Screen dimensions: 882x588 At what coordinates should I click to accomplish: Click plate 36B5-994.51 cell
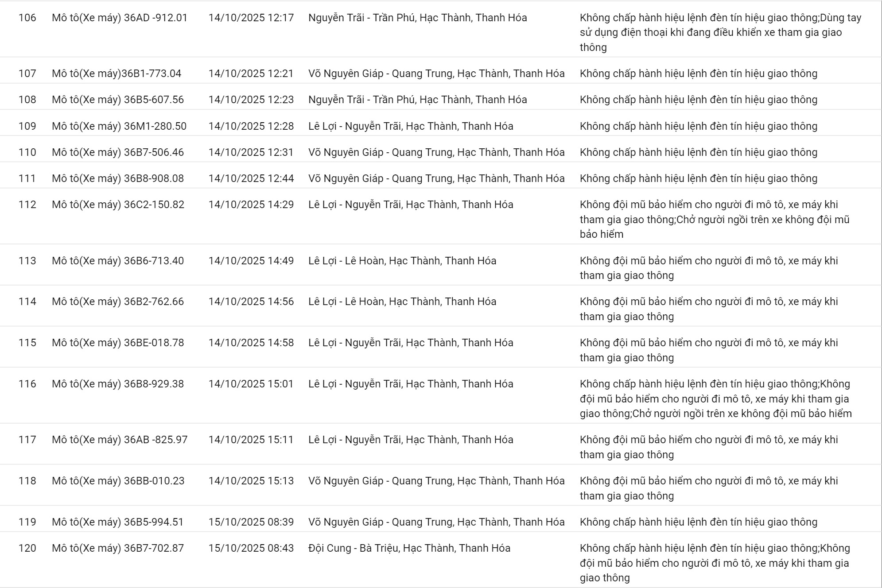coord(118,522)
